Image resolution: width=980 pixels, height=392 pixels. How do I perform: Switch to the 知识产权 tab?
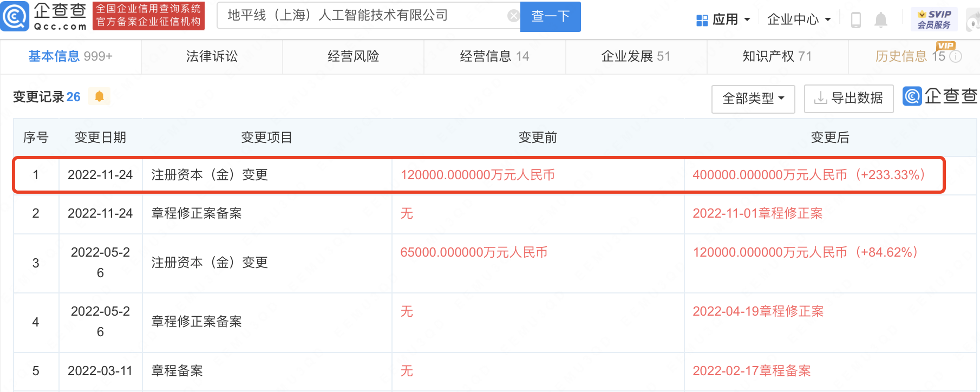[777, 56]
